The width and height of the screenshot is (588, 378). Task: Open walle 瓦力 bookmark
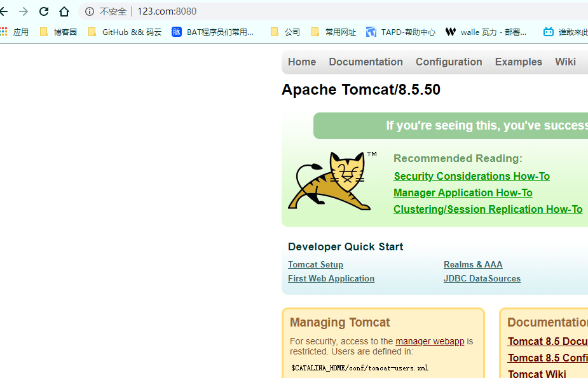pos(486,32)
